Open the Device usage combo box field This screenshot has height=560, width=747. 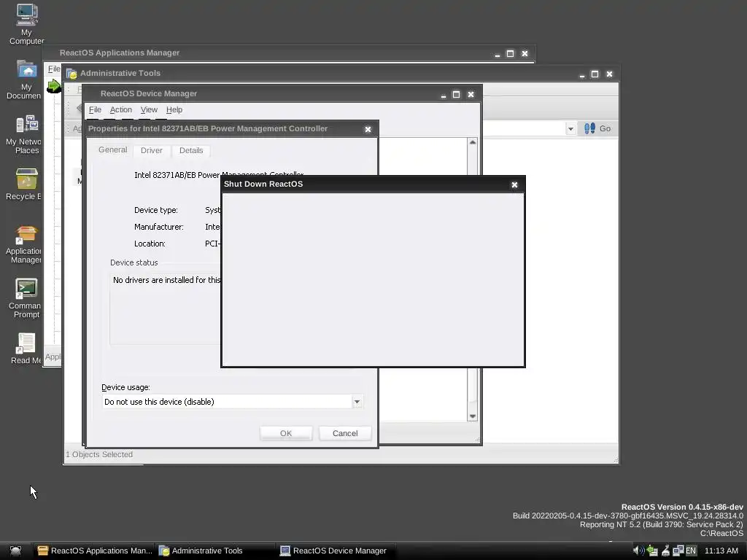coord(233,402)
